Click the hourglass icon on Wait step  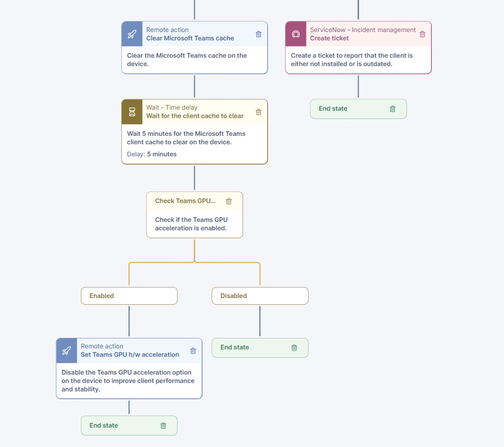point(132,112)
